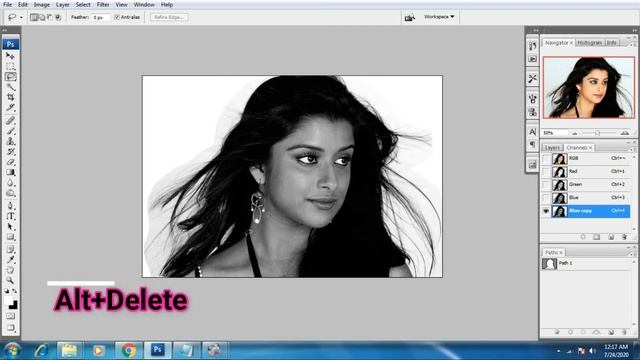
Task: Open the Image menu
Action: point(41,4)
